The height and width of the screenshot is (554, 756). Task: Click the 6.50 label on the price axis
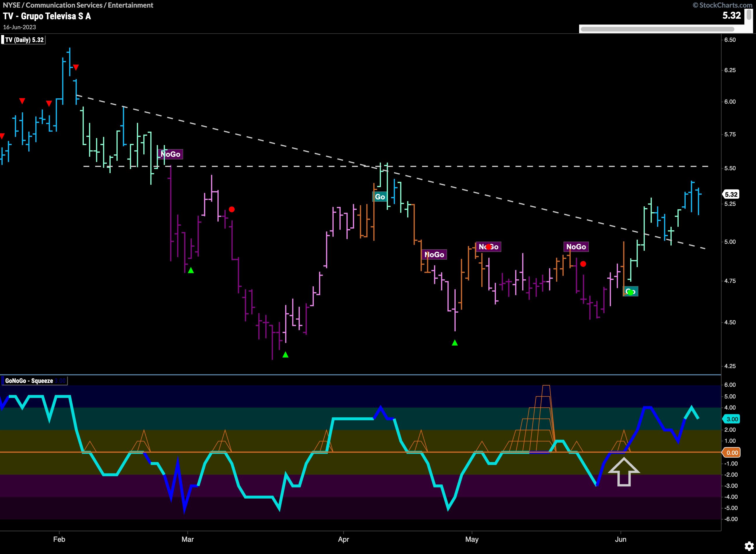click(730, 40)
